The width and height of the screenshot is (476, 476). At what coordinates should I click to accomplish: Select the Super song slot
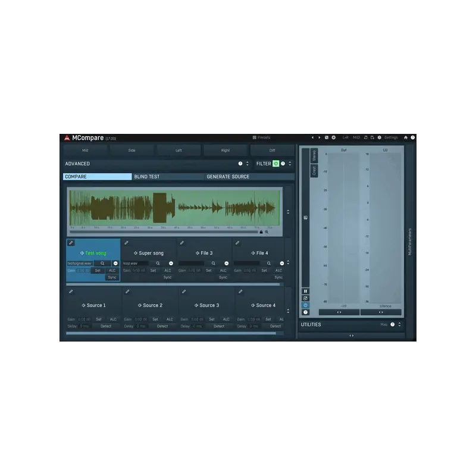click(149, 253)
